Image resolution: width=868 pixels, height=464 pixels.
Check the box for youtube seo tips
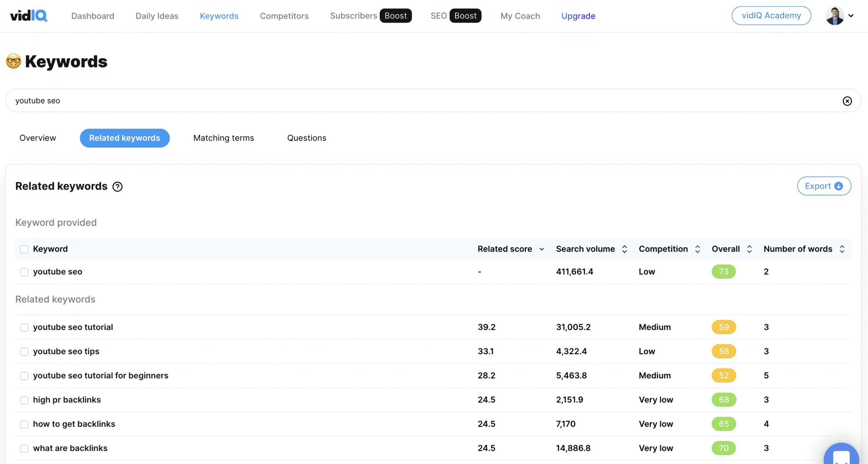point(24,352)
